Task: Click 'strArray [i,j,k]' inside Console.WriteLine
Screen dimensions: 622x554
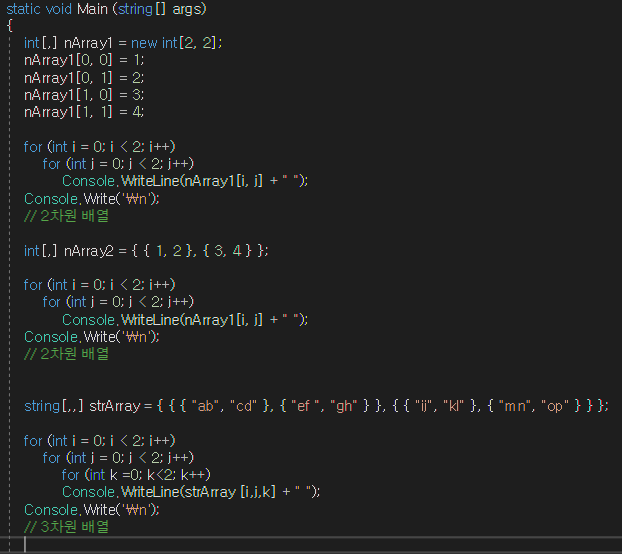Action: click(230, 492)
